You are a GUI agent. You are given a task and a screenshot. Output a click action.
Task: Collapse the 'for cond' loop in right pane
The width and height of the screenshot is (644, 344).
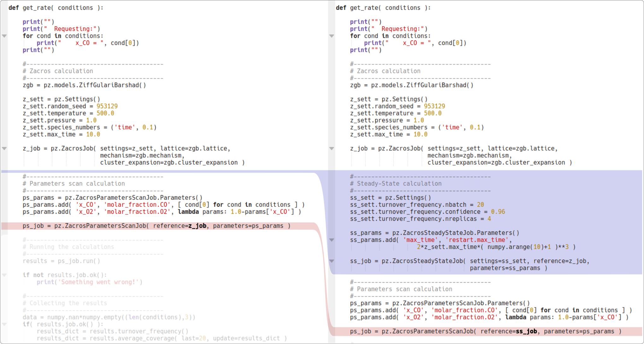332,36
